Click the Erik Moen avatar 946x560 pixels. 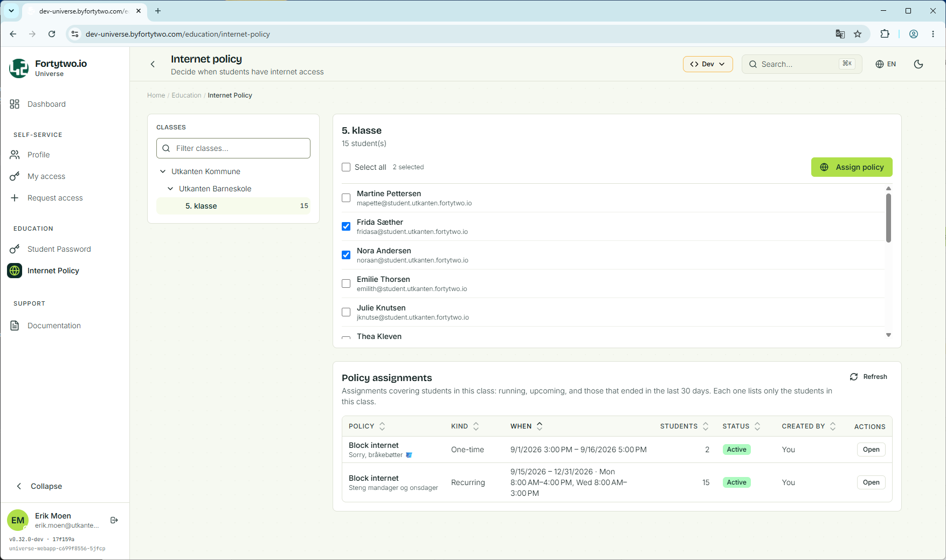pos(18,520)
